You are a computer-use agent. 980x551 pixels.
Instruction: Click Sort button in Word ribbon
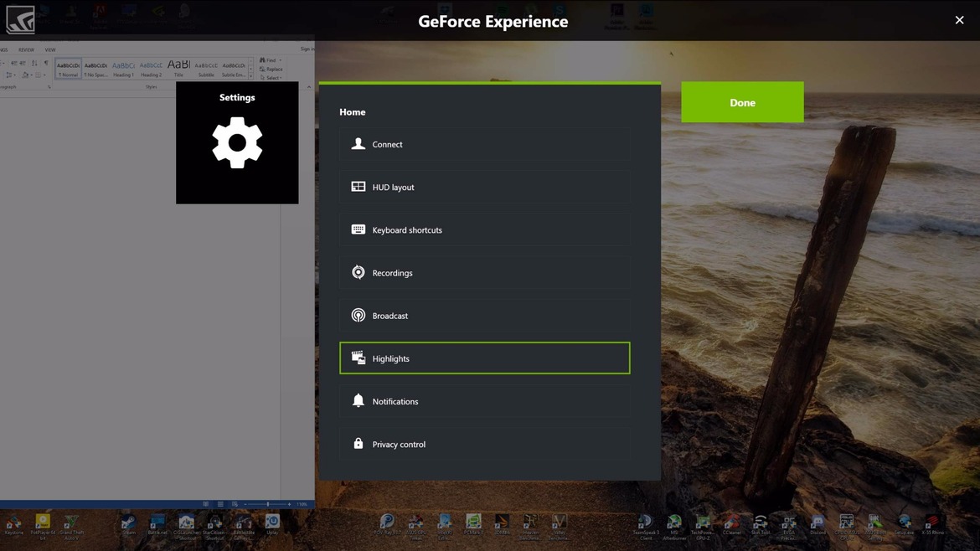[34, 63]
